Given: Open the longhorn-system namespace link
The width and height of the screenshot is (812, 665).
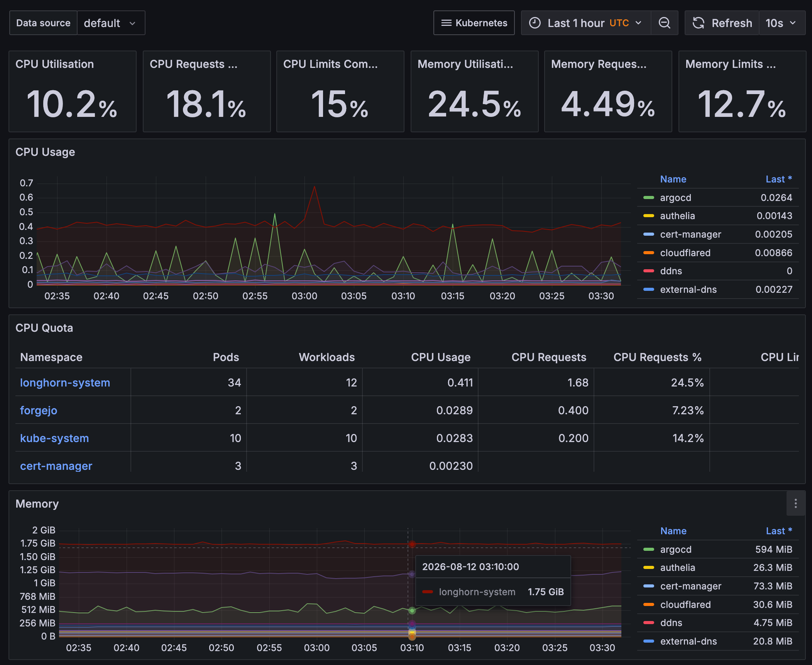Looking at the screenshot, I should (x=65, y=383).
